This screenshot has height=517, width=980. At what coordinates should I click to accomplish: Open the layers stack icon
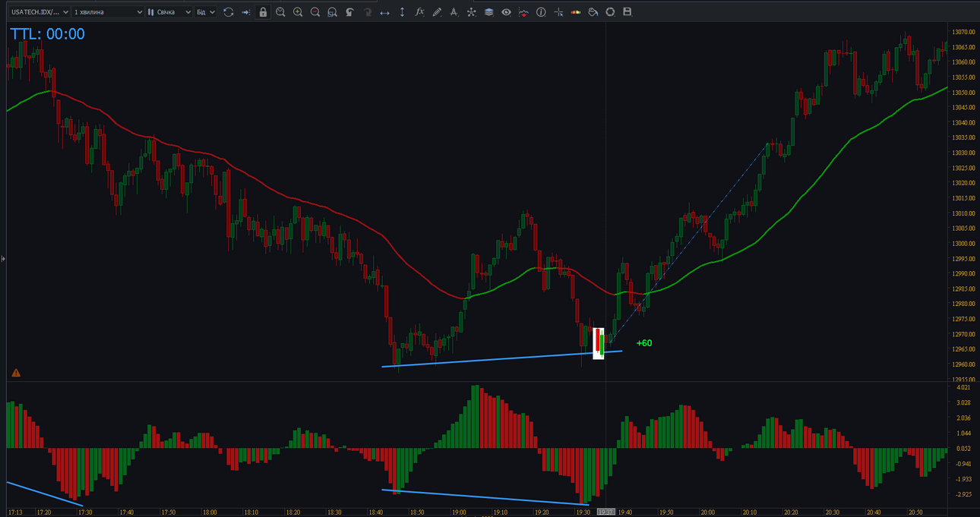[489, 12]
